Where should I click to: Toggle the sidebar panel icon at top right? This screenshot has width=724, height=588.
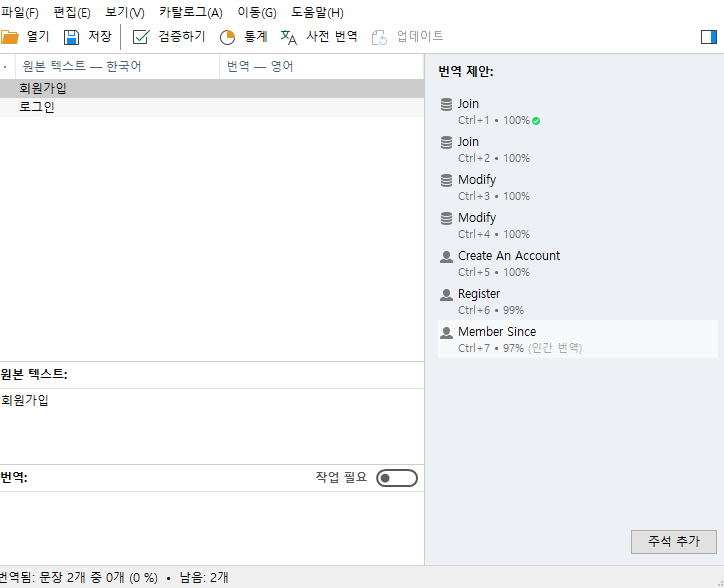[709, 37]
